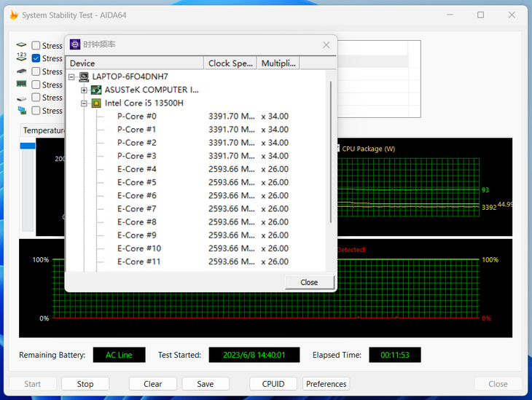Viewport: 532px width, 400px height.
Task: Click the Device column header
Action: click(x=135, y=63)
